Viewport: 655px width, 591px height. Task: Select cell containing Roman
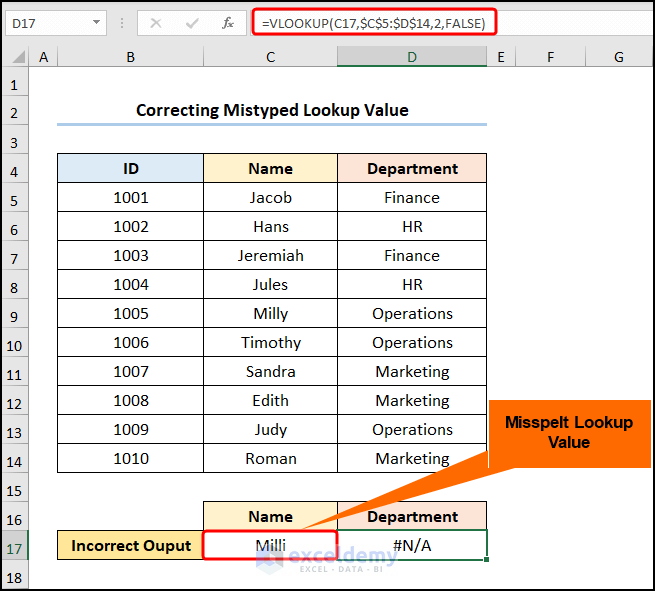270,458
